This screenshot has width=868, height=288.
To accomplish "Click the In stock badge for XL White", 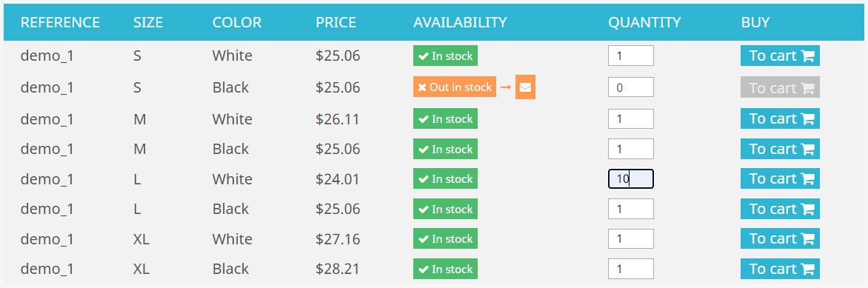I will click(445, 238).
